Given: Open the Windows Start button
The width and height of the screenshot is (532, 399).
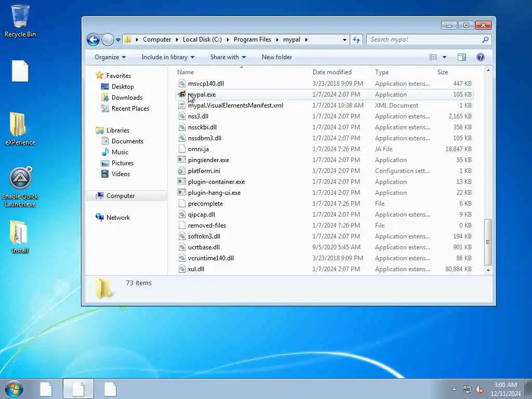Looking at the screenshot, I should click(x=14, y=389).
